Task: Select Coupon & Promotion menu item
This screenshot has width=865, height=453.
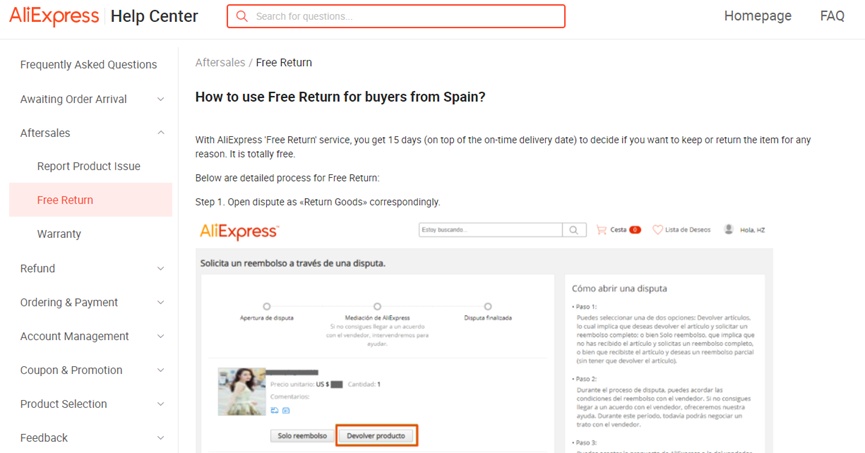Action: coord(71,370)
